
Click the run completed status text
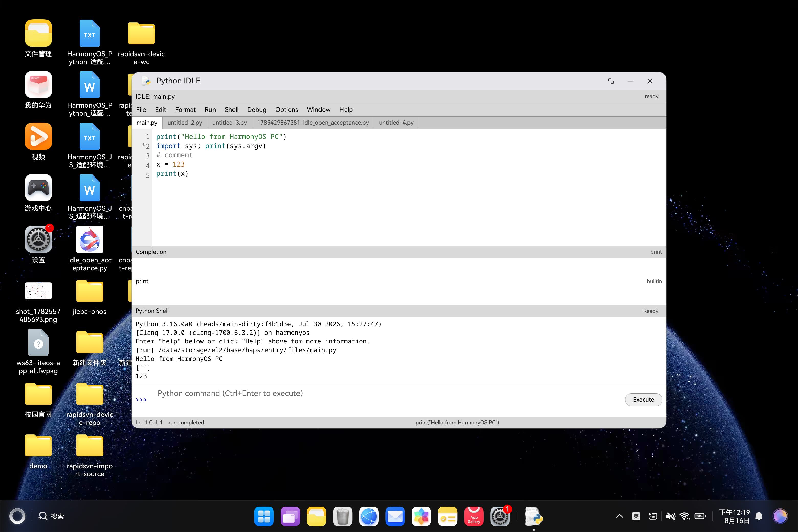pos(186,423)
